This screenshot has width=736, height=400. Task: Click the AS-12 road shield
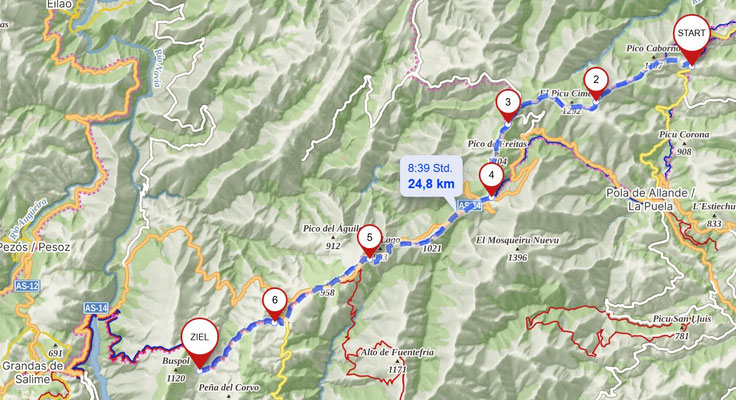coord(27,286)
